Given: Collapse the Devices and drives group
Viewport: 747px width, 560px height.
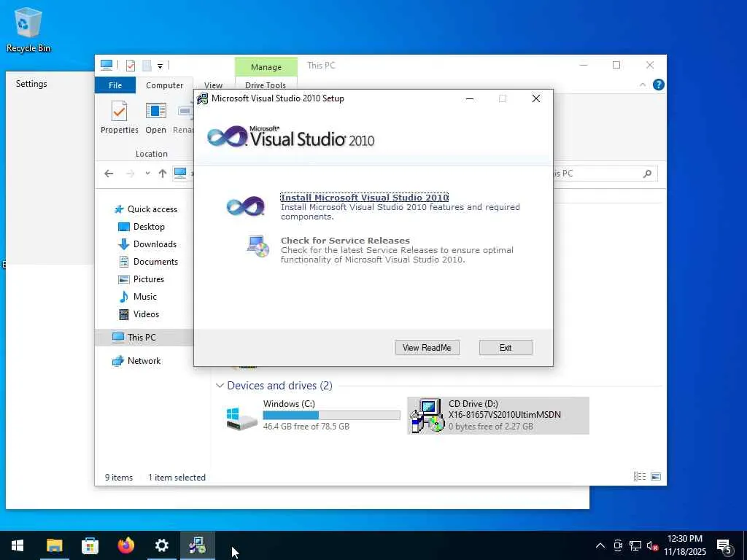Looking at the screenshot, I should pyautogui.click(x=220, y=385).
